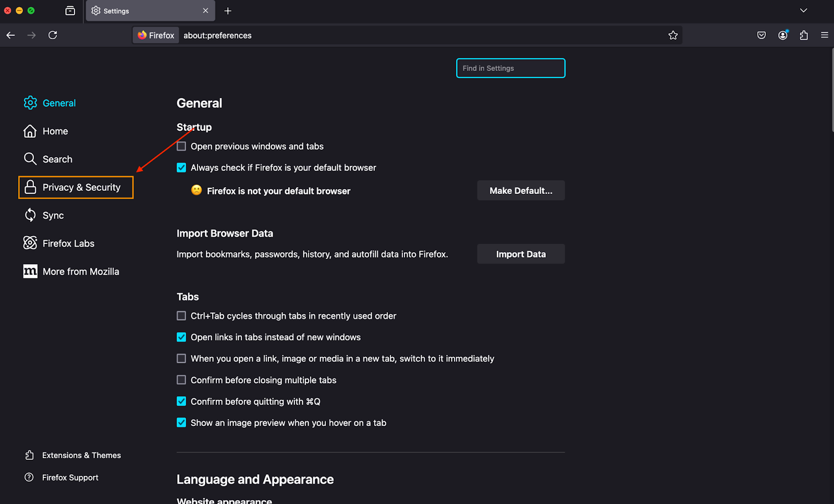
Task: Open Privacy & Security settings
Action: [x=76, y=187]
